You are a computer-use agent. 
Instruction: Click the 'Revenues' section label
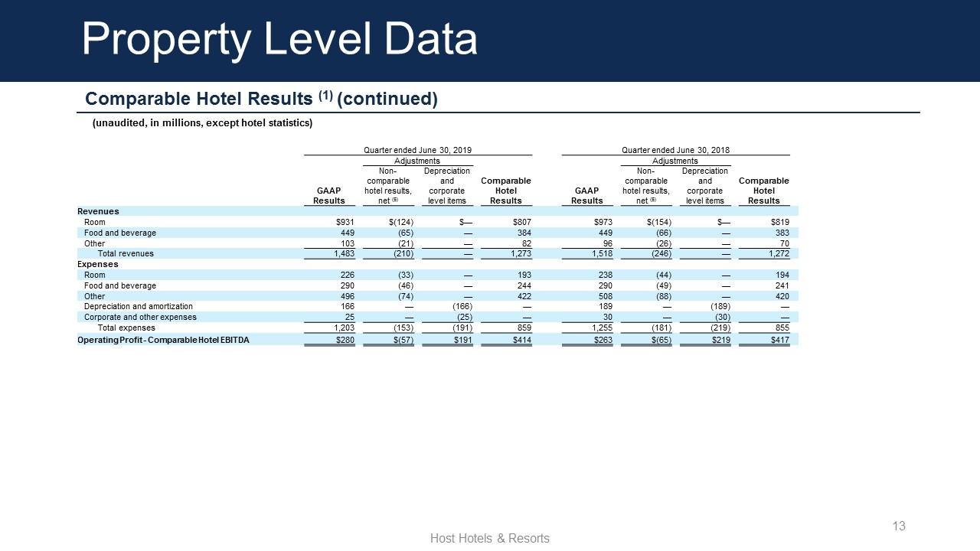(98, 211)
